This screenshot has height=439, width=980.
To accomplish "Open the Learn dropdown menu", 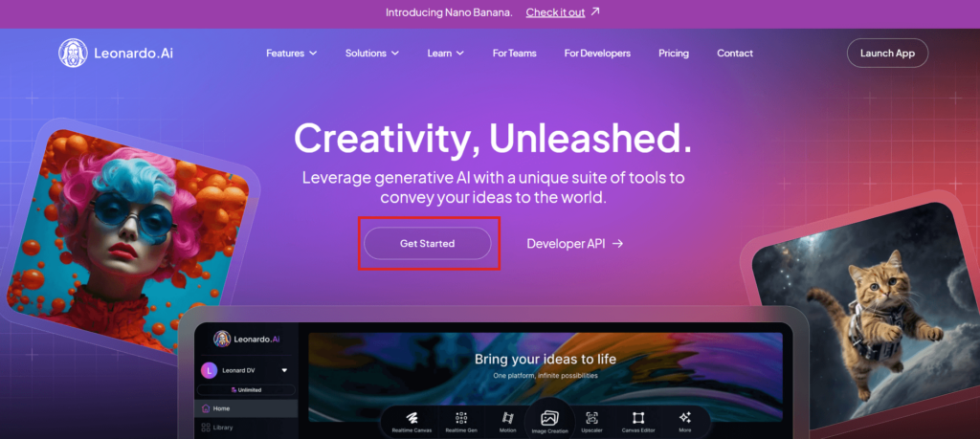I will [446, 53].
